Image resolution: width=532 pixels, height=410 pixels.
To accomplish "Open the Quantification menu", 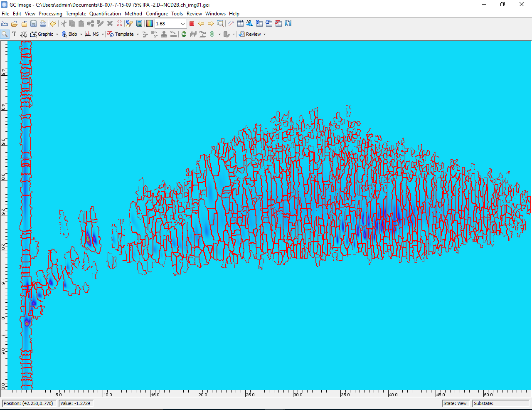I will 105,14.
